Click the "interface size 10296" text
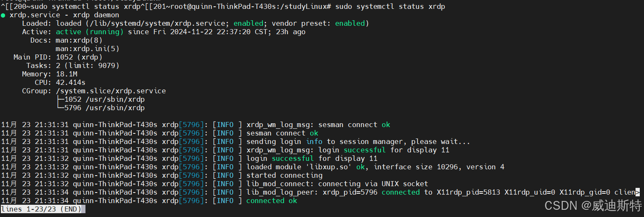This screenshot has width=644, height=217. click(416, 167)
